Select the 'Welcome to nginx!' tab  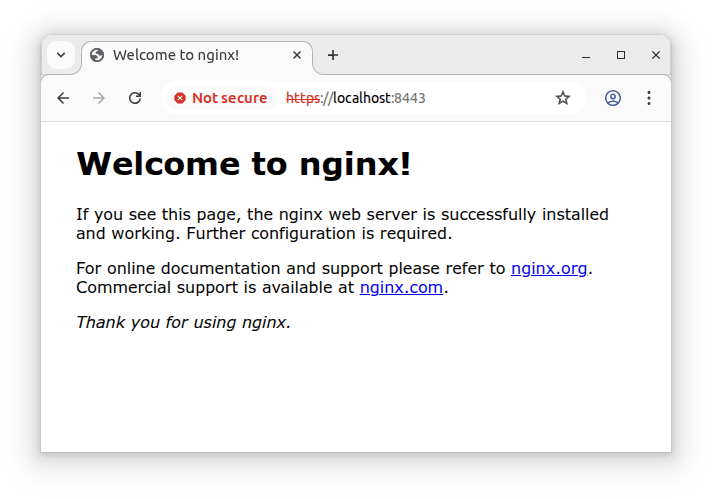coord(197,55)
